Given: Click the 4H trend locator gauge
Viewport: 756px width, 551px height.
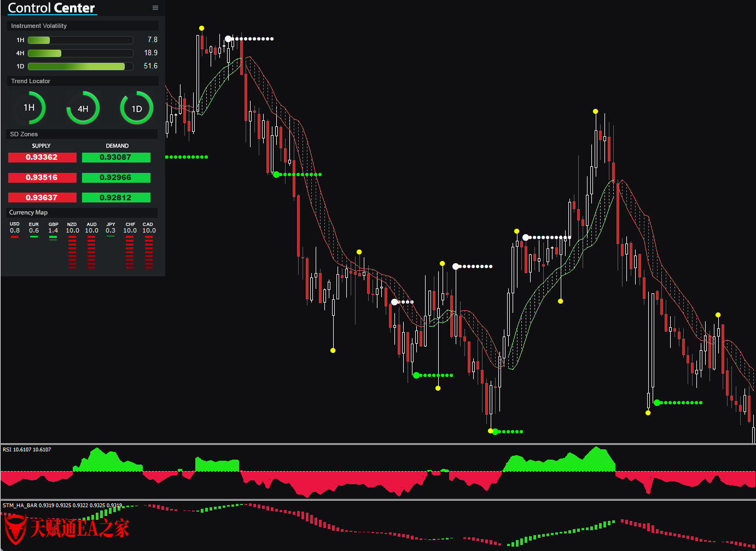Looking at the screenshot, I should 83,108.
